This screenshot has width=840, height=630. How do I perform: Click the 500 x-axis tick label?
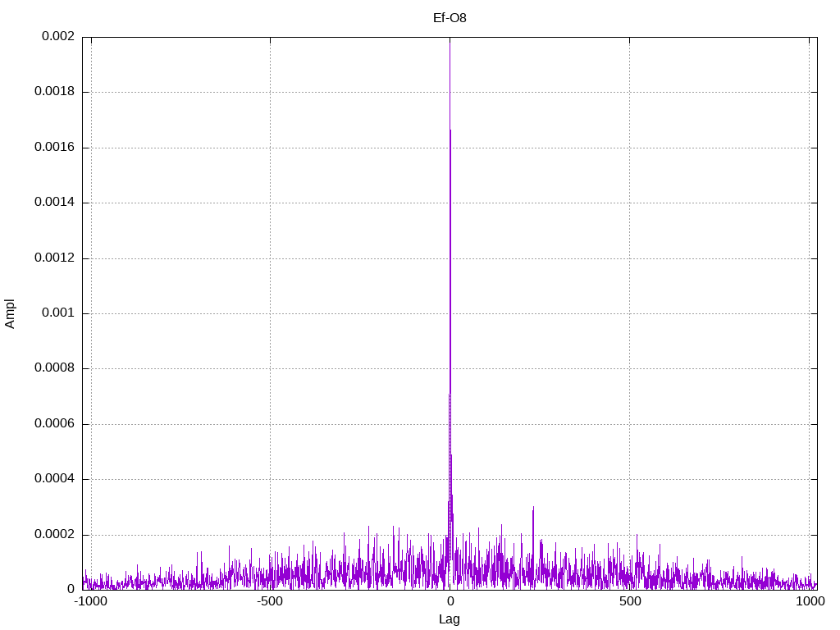[x=629, y=601]
